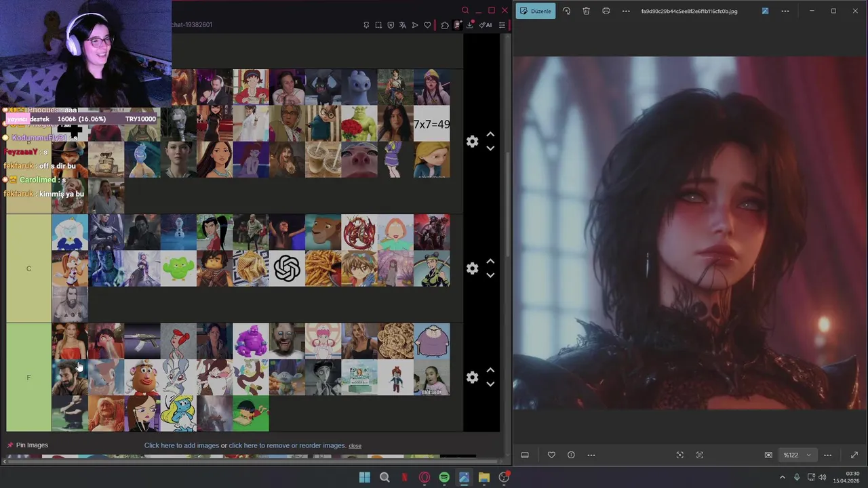Select the Smurf tile in tier F

pos(178,413)
